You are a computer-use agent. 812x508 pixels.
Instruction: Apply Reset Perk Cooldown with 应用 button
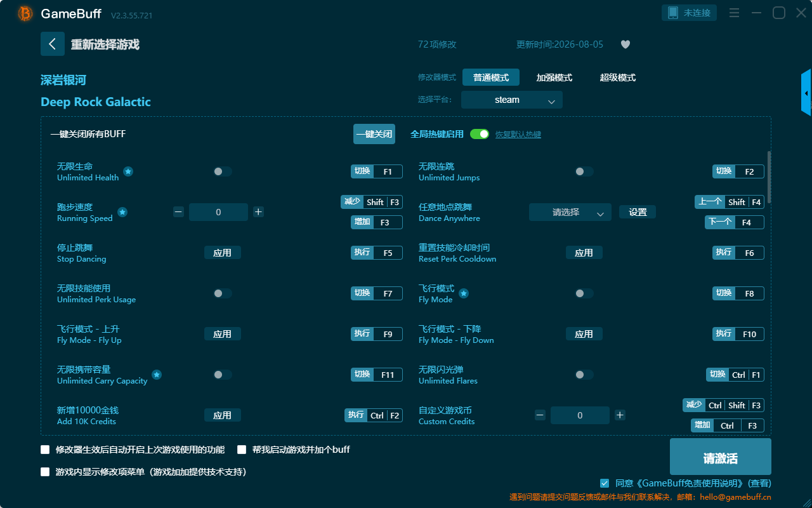click(x=584, y=253)
